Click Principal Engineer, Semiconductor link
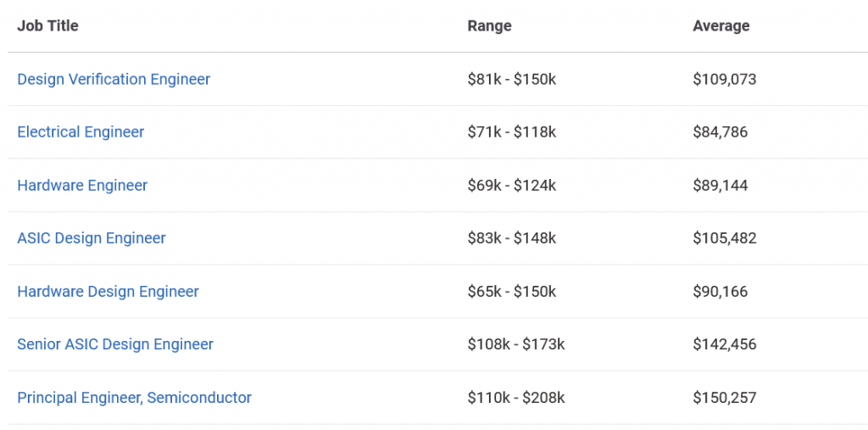Image resolution: width=868 pixels, height=430 pixels. 134,398
